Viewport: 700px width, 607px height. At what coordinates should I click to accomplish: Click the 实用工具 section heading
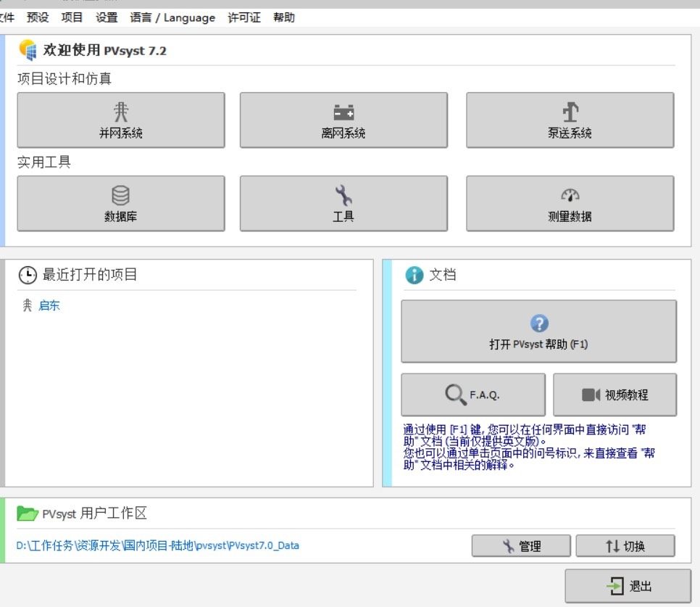[44, 162]
